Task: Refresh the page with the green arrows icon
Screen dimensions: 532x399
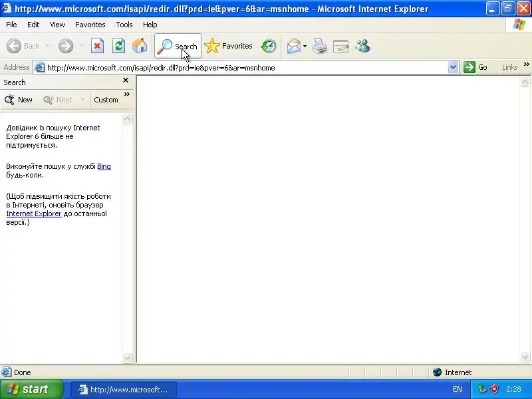Action: pos(119,46)
